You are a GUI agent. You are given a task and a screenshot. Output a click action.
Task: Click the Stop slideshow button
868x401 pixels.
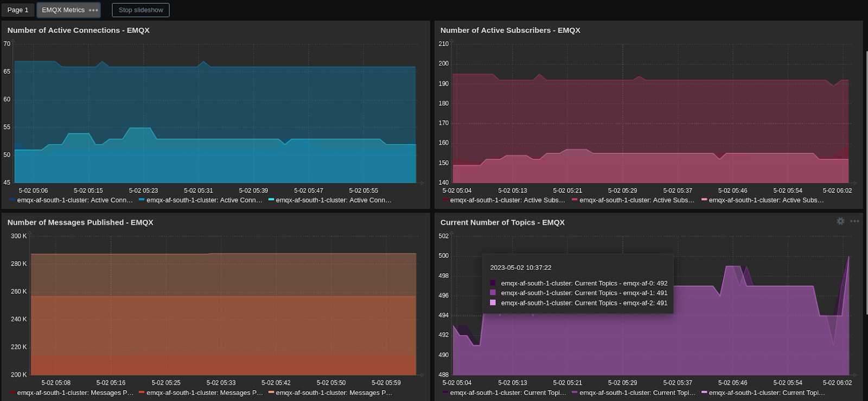click(x=141, y=10)
